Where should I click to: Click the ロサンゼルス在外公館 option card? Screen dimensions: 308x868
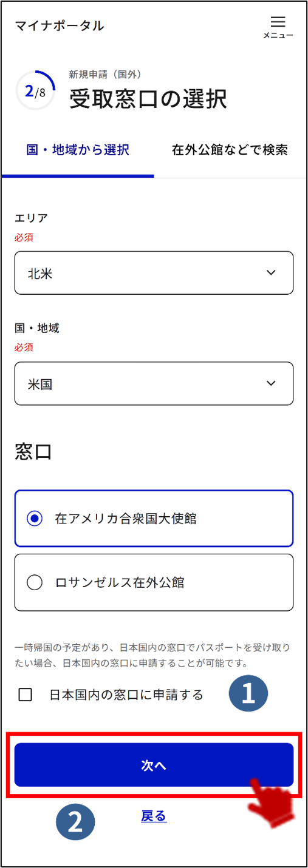tap(154, 582)
